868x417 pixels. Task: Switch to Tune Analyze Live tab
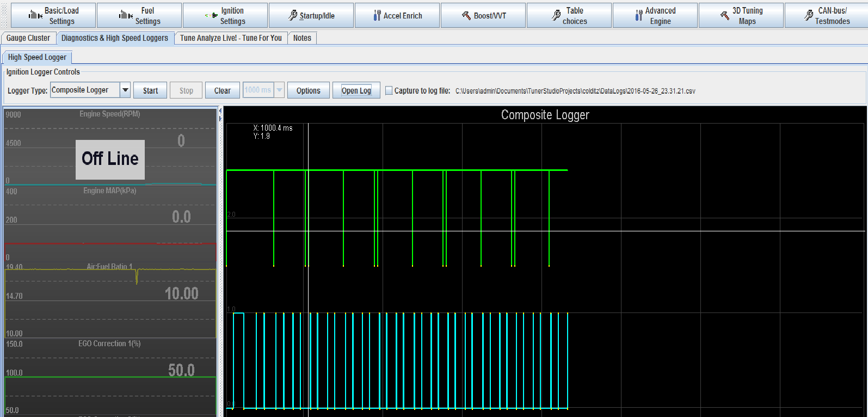pyautogui.click(x=231, y=38)
